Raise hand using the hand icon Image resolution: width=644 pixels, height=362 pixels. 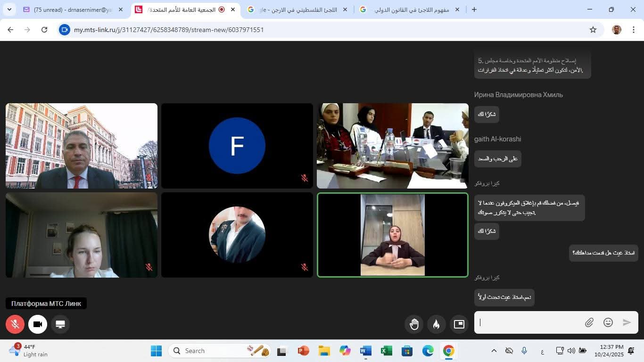[414, 324]
